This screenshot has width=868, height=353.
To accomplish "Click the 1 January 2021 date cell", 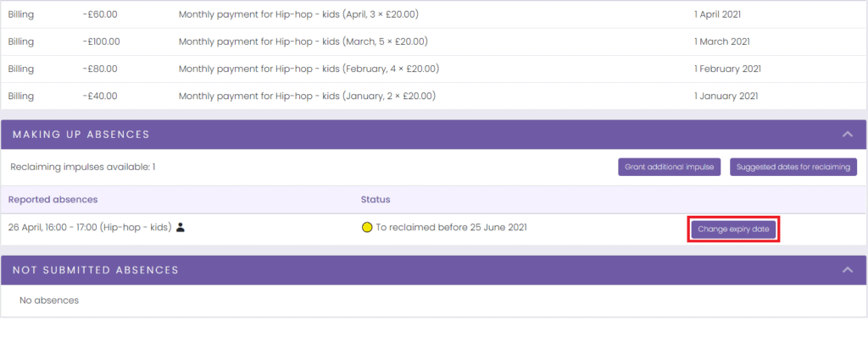I will pos(726,97).
